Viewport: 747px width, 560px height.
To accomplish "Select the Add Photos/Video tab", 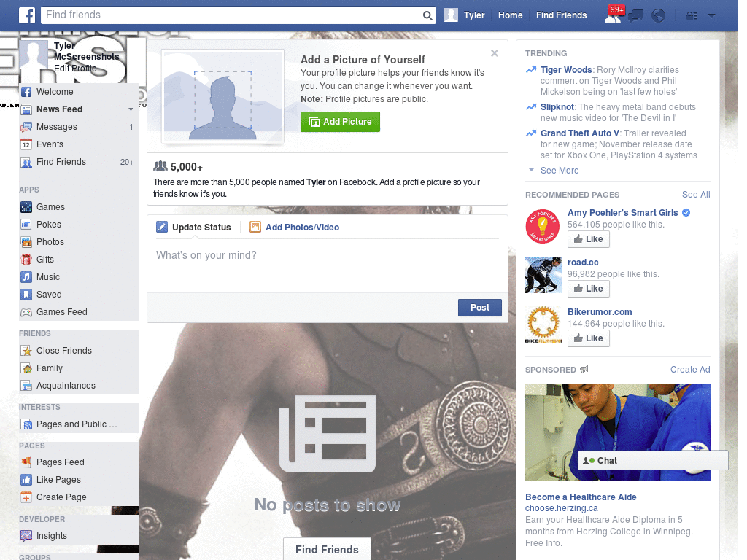I will [295, 227].
